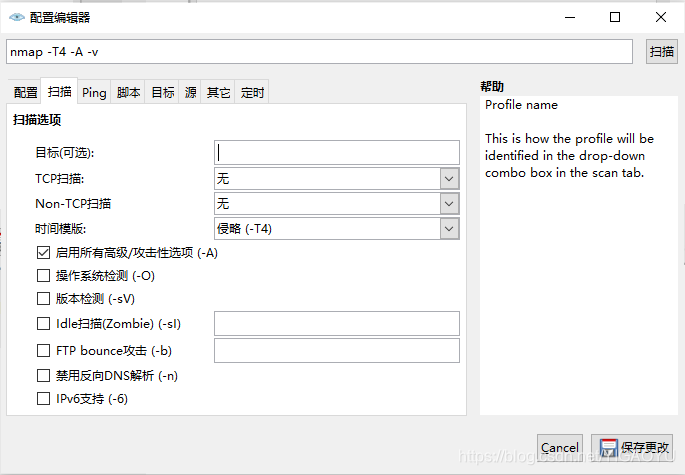Click the 目标(可选) input field
The image size is (685, 475).
pos(336,153)
